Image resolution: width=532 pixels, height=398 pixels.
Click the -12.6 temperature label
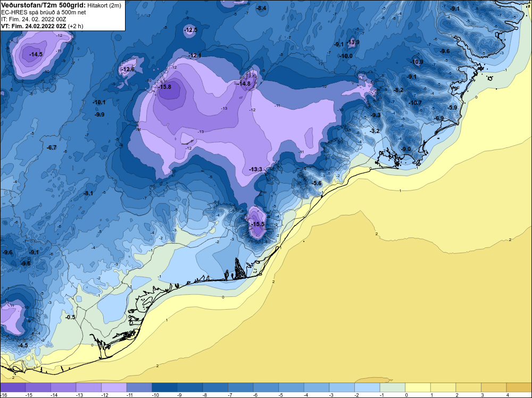(x=128, y=69)
